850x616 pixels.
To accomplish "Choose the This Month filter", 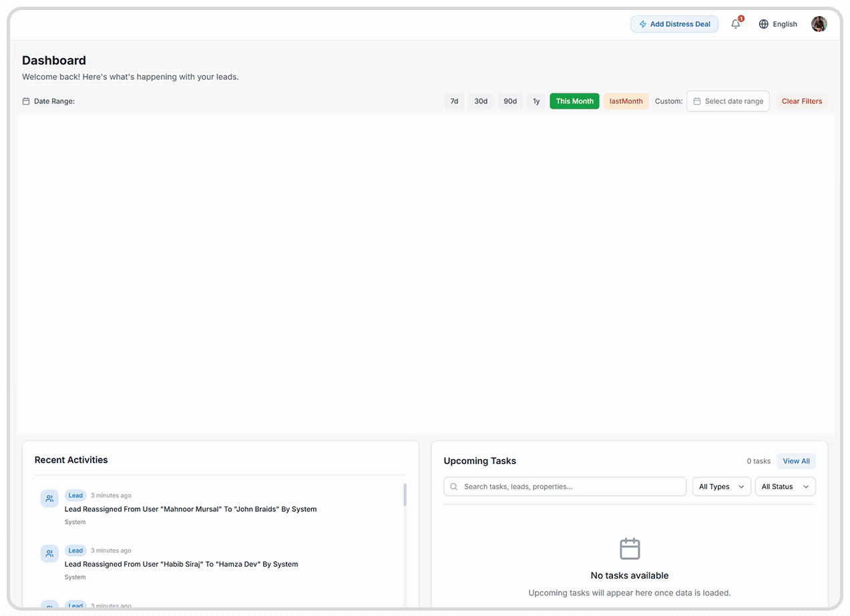I will tap(574, 101).
